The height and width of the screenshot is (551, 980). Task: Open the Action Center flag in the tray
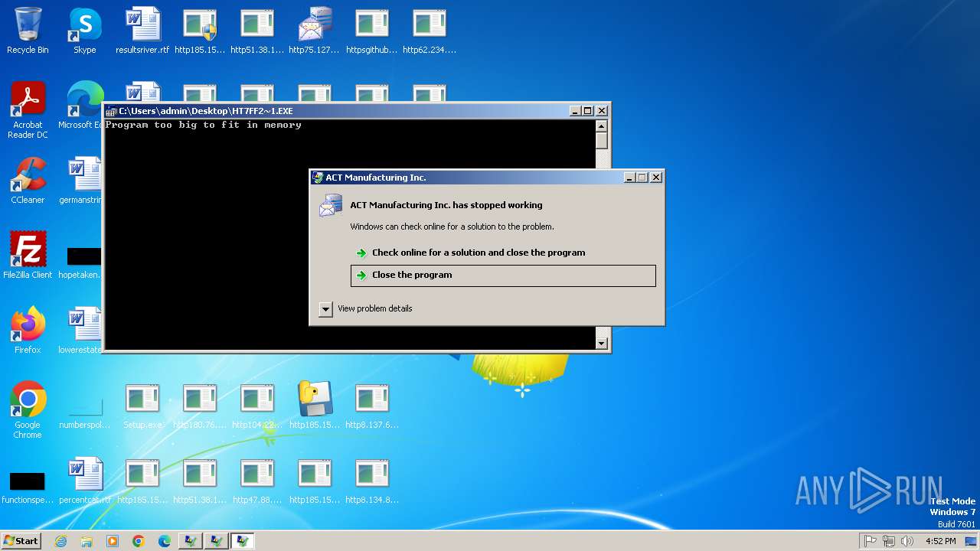coord(871,541)
